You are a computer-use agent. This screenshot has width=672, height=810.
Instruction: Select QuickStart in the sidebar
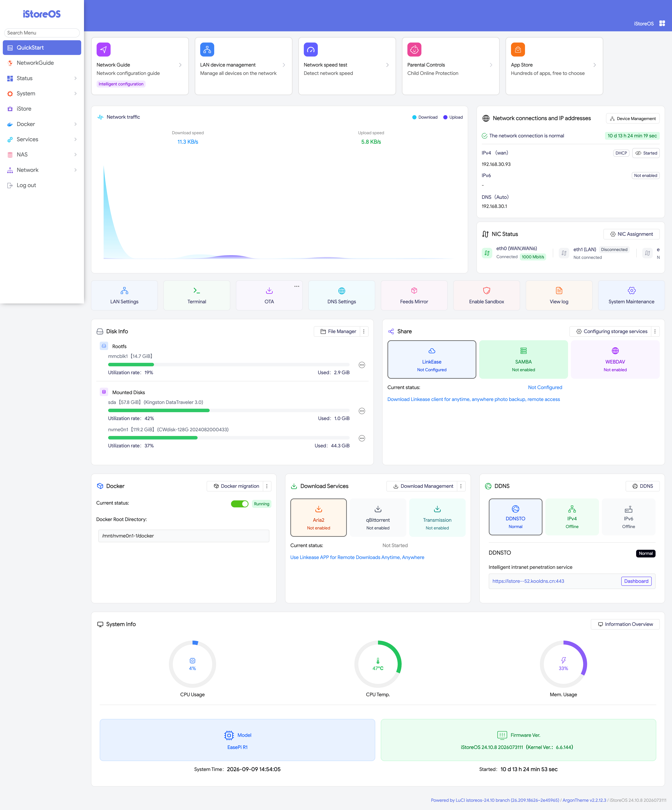point(42,47)
